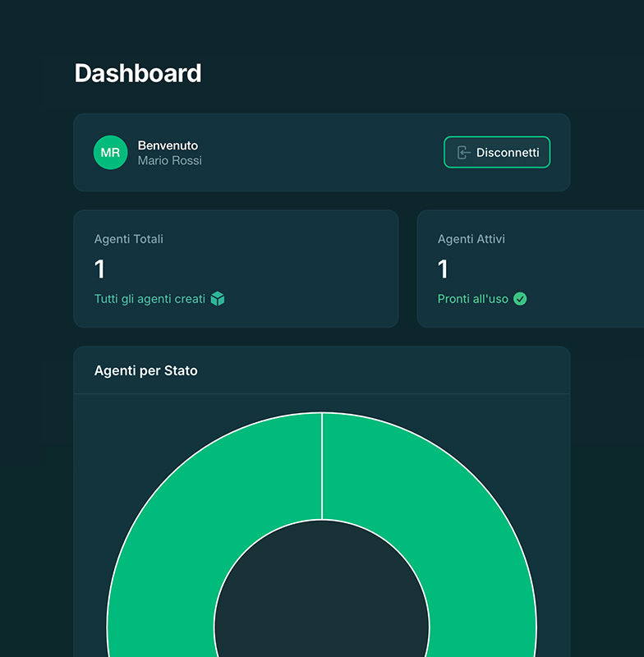This screenshot has height=657, width=644.
Task: Click the number under Agenti Attivi
Action: [443, 269]
